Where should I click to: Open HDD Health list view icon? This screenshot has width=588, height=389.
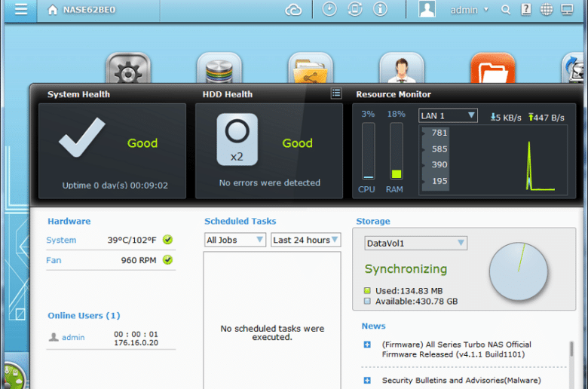pyautogui.click(x=336, y=93)
